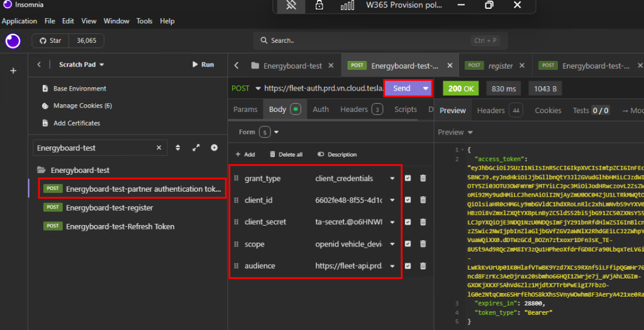Open the Tools menu
Viewport: 644px width, 330px height.
tap(144, 21)
